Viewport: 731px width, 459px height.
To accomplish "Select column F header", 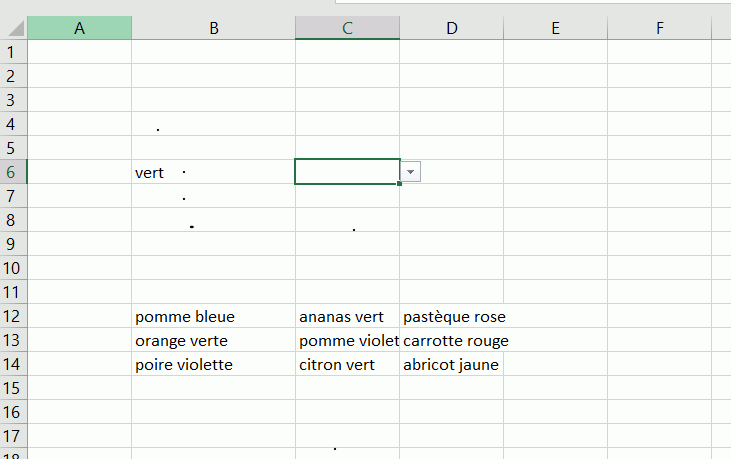I will (x=659, y=29).
